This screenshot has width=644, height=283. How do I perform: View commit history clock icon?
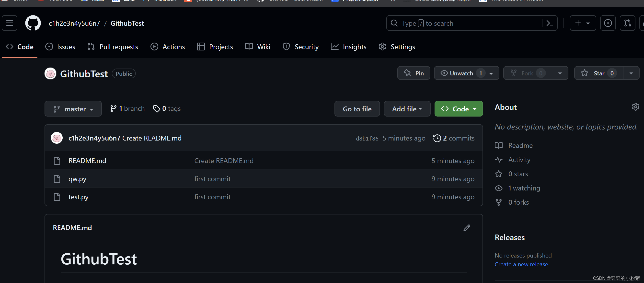(437, 138)
